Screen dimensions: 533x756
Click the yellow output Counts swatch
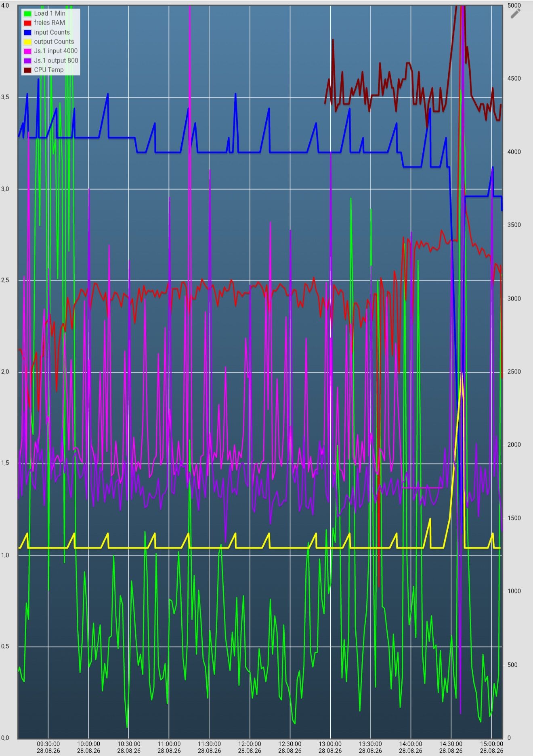pos(27,42)
